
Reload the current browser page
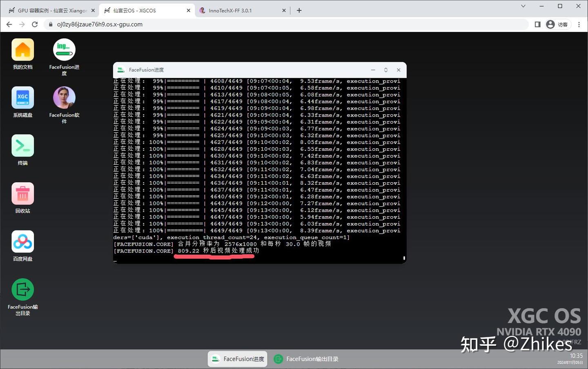pyautogui.click(x=35, y=25)
